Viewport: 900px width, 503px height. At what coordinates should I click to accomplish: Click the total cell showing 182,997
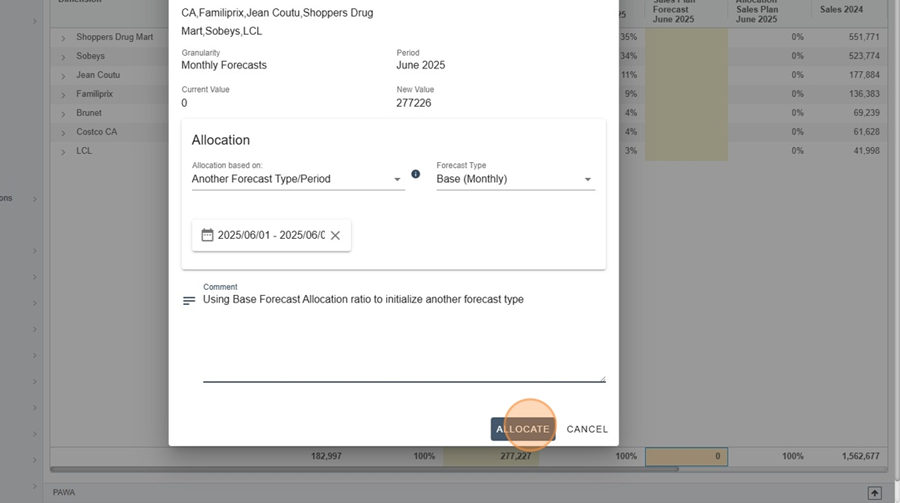pyautogui.click(x=326, y=456)
